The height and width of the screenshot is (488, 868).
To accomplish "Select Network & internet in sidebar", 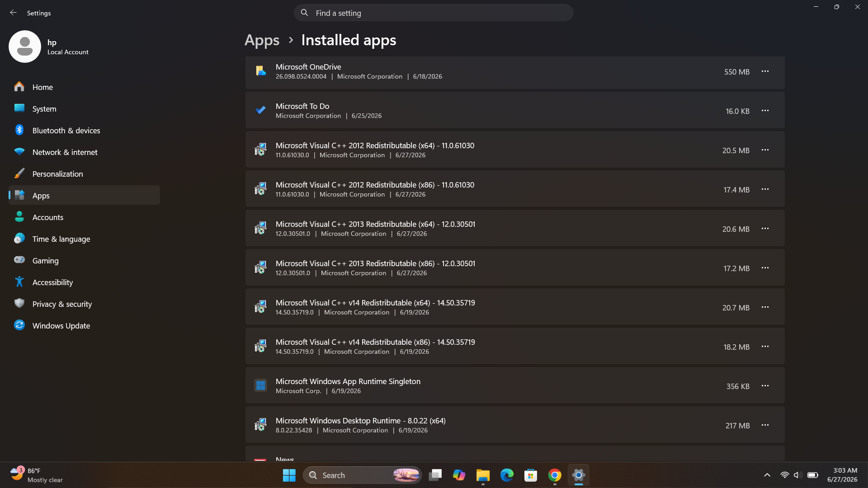I will point(84,152).
